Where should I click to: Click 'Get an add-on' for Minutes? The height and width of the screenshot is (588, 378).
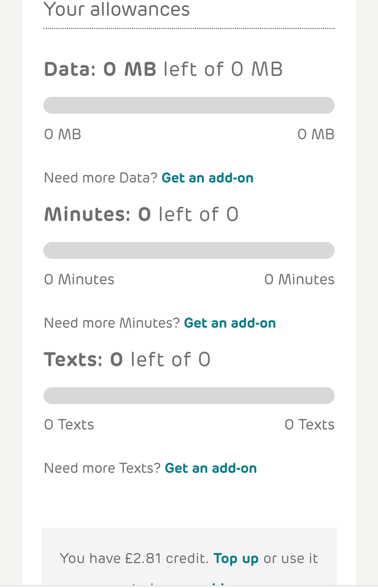(230, 323)
